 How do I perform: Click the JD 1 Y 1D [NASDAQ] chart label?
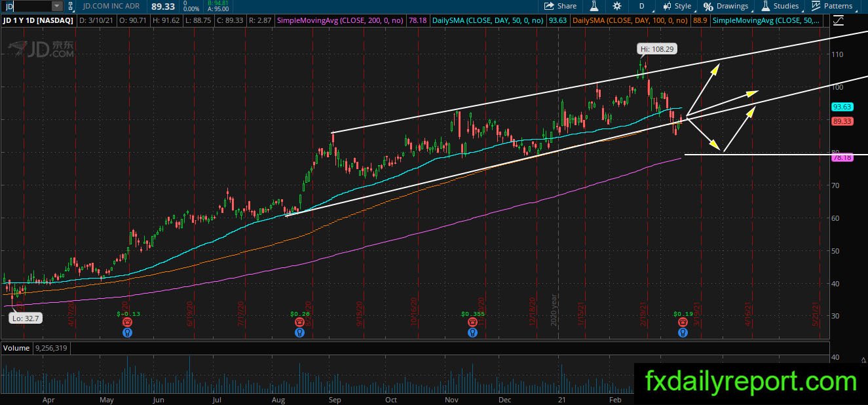tap(39, 21)
